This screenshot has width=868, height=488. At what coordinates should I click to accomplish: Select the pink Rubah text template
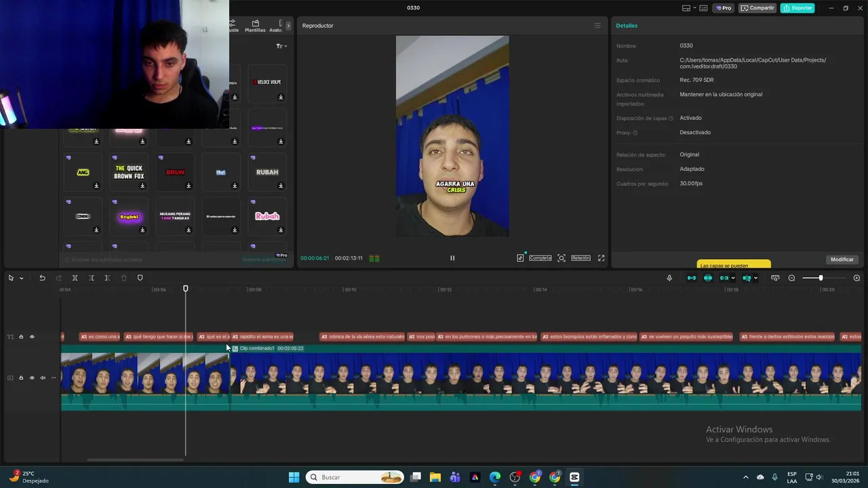tap(267, 216)
